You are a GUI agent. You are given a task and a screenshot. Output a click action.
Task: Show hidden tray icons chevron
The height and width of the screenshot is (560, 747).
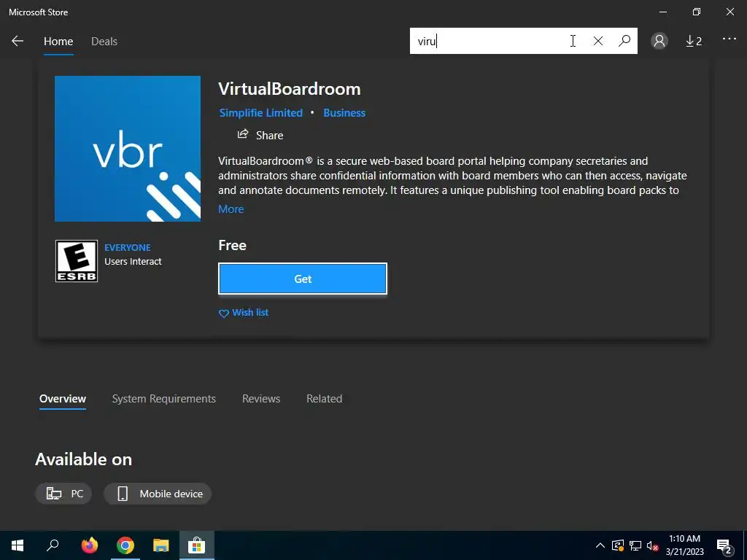[600, 545]
